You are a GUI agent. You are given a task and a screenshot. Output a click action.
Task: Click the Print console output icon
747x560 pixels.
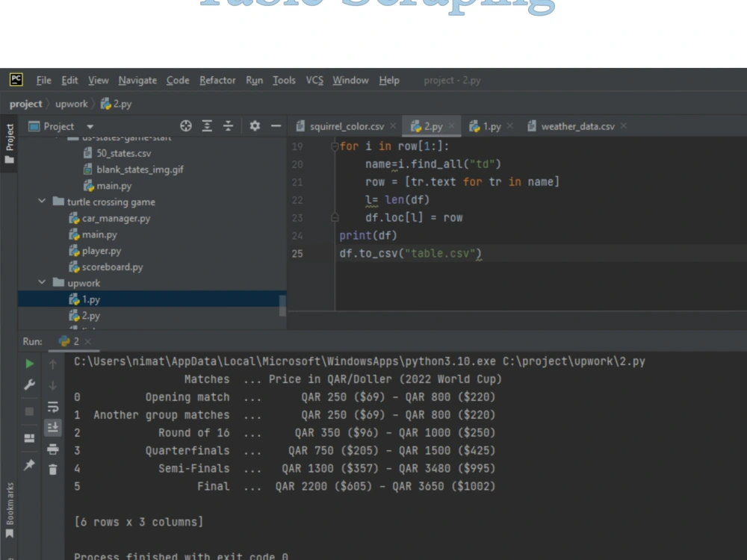pos(53,449)
